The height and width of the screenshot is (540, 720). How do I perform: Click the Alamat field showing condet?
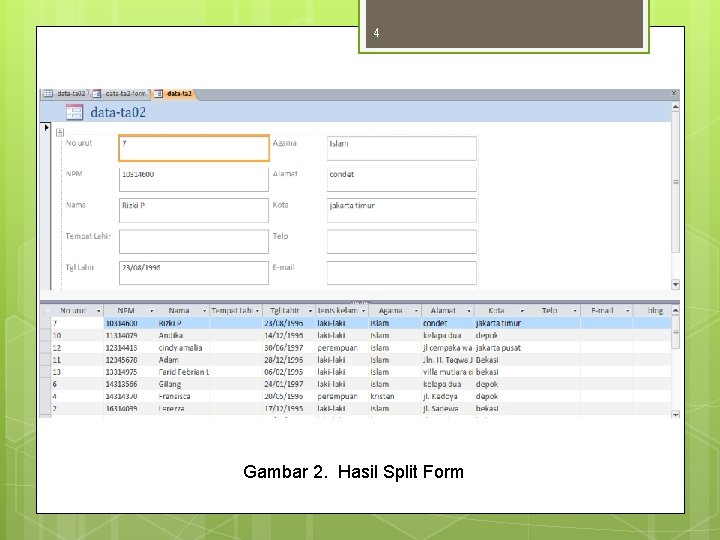[402, 179]
